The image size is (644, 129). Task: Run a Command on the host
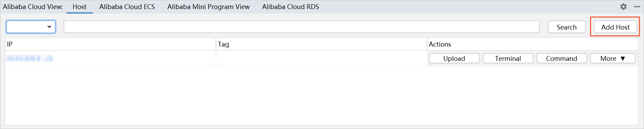561,58
